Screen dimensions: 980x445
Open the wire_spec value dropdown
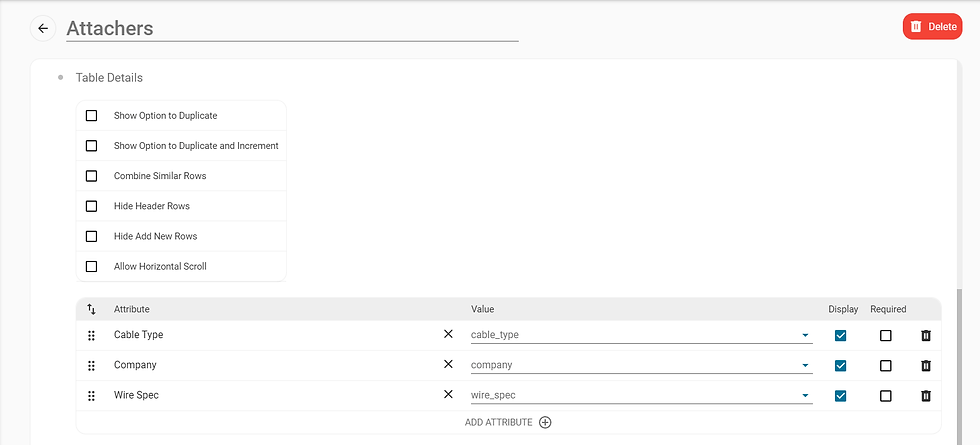(641, 395)
